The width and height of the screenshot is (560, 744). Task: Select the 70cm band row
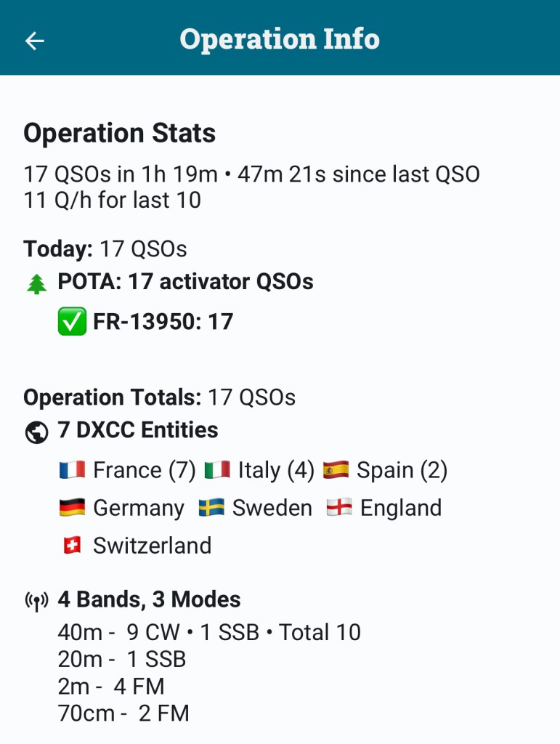click(123, 713)
